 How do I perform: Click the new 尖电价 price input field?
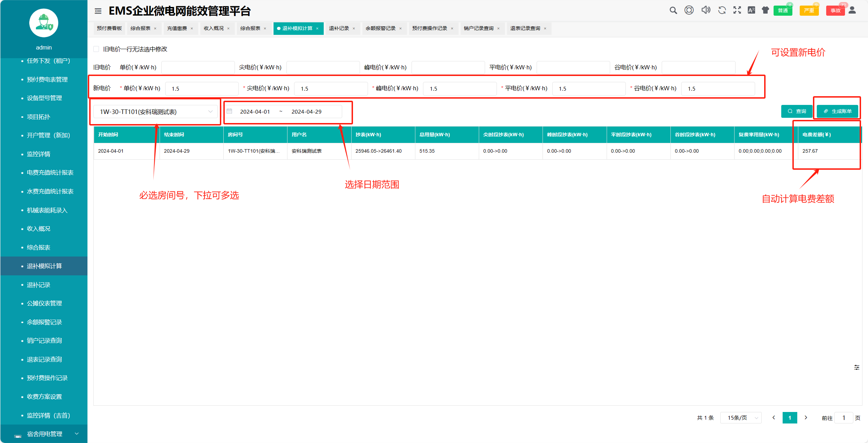coord(331,89)
